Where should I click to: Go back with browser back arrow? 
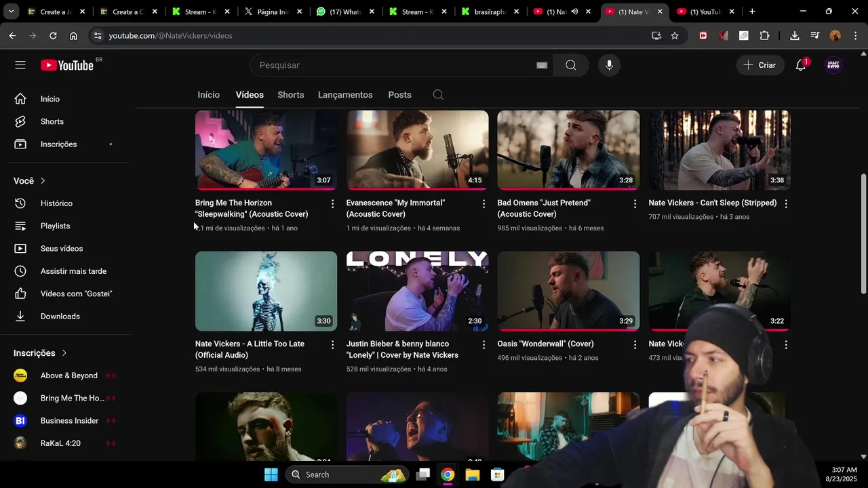coord(12,35)
